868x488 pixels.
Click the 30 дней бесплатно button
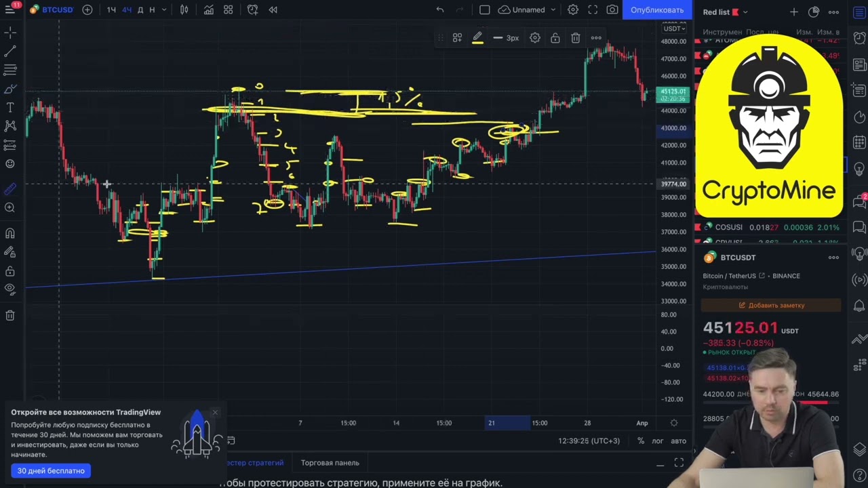(x=51, y=470)
